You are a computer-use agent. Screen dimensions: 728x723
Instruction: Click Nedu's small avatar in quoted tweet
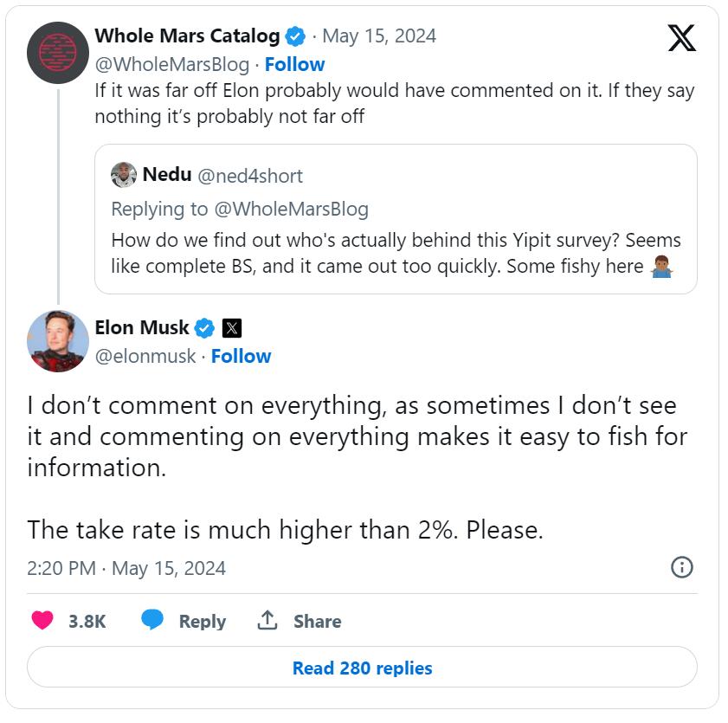click(124, 175)
